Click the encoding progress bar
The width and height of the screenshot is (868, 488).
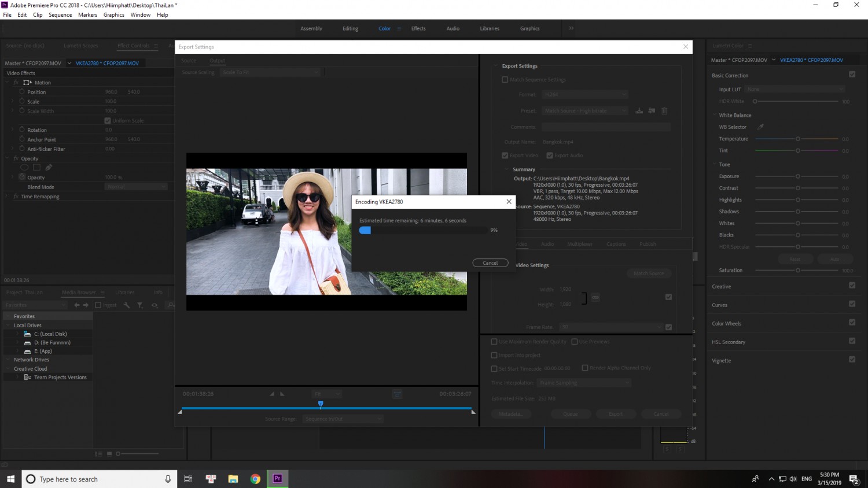(x=422, y=230)
